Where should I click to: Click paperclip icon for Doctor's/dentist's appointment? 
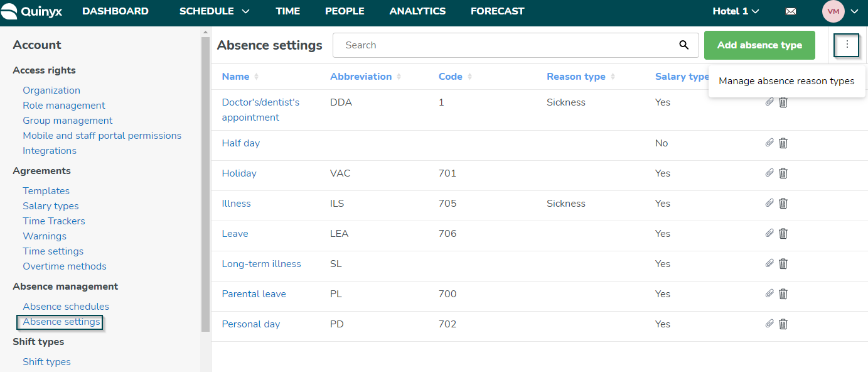pos(769,102)
